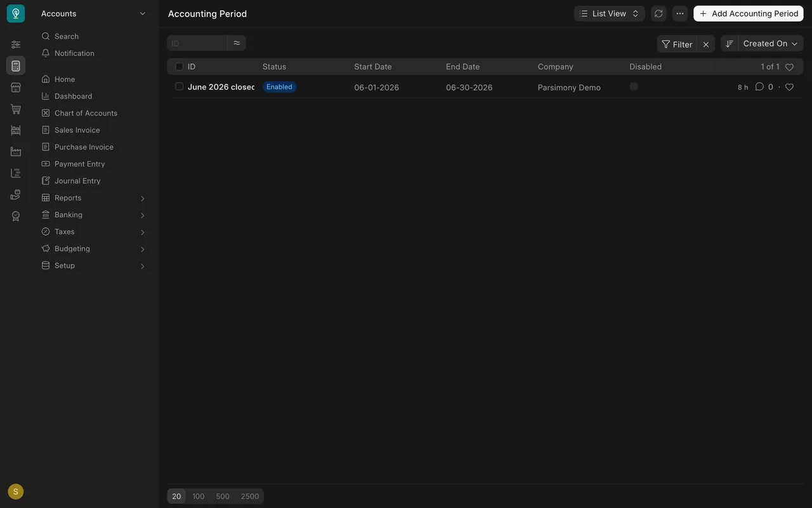Open the app logo home icon
This screenshot has width=812, height=508.
pyautogui.click(x=16, y=13)
